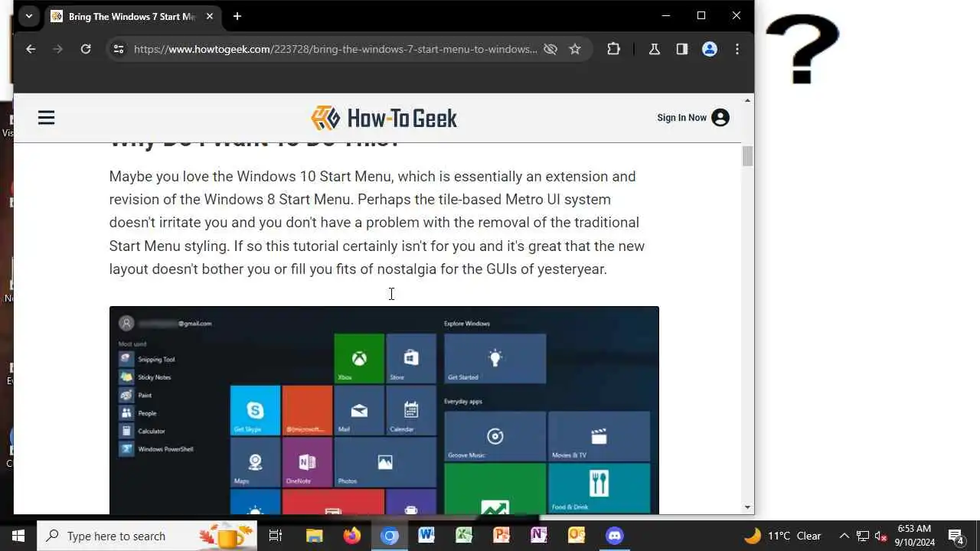Toggle the browser side panel
Viewport: 980px width, 551px height.
681,49
